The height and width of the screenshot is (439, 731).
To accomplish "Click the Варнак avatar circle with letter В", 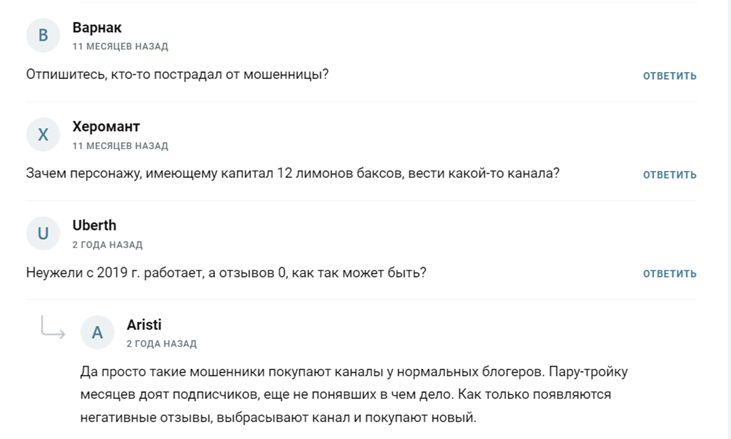I will [43, 35].
